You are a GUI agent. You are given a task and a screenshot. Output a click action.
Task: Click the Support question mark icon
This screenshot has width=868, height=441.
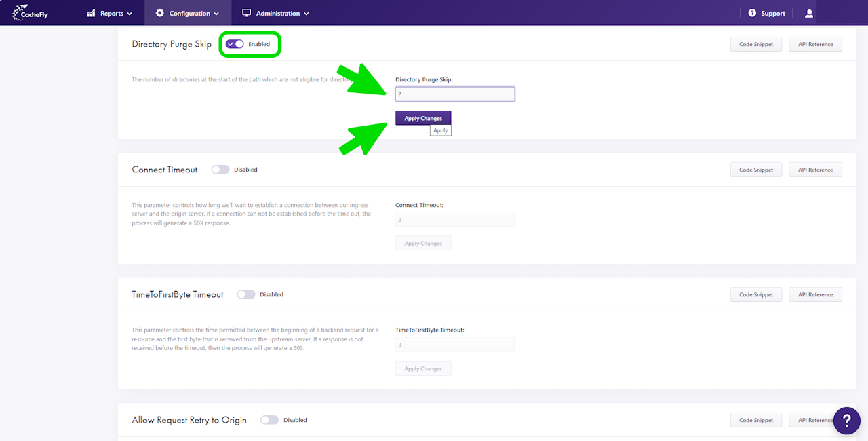pyautogui.click(x=752, y=13)
